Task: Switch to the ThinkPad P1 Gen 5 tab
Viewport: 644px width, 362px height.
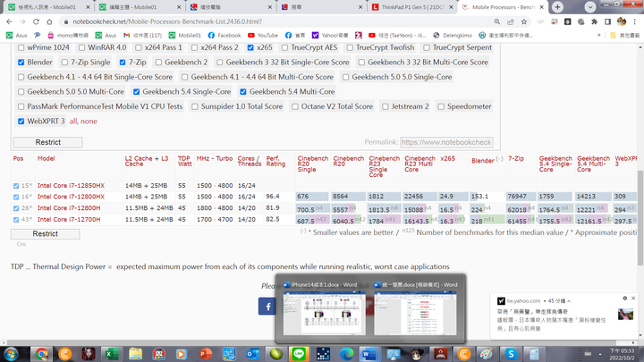Action: point(412,7)
